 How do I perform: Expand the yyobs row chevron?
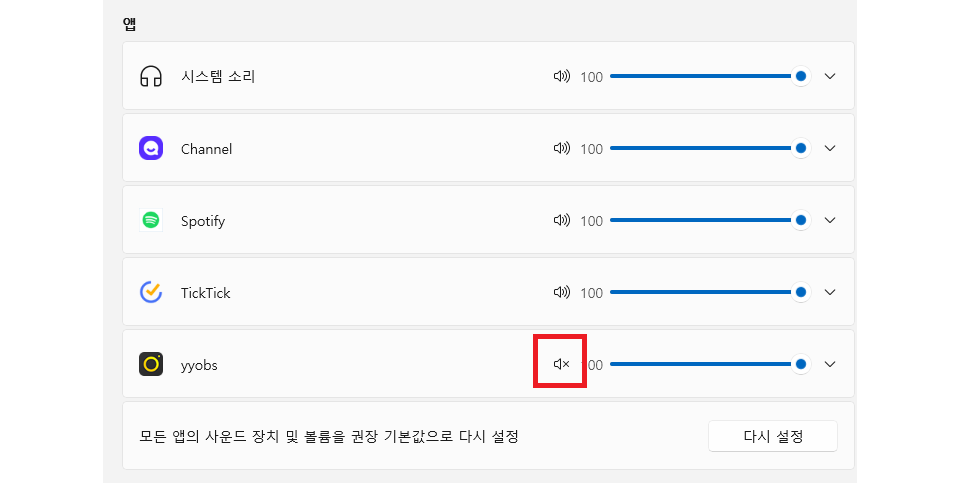829,364
